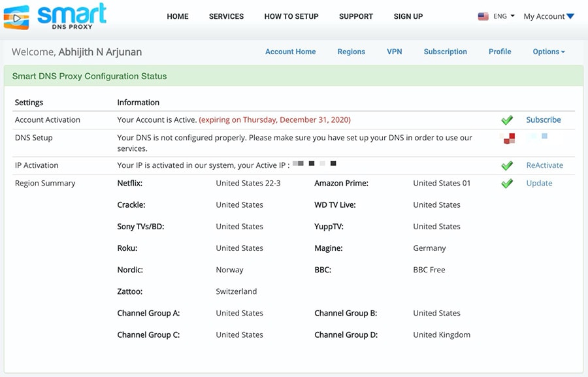Click the Subscribe link
Image resolution: width=588 pixels, height=377 pixels.
pos(544,120)
